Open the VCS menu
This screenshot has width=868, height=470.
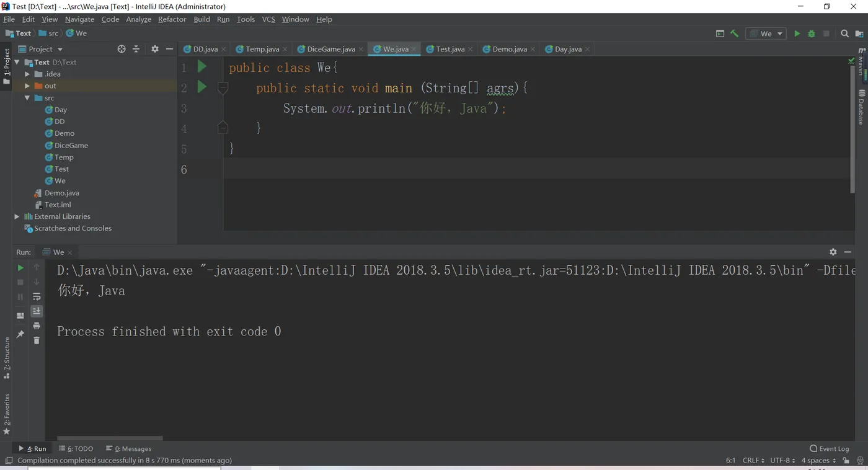pos(268,19)
